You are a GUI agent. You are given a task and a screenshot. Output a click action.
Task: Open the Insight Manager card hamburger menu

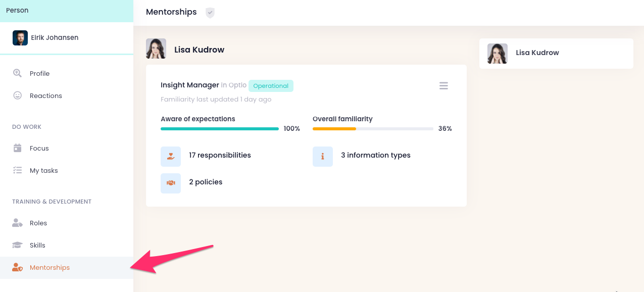click(x=443, y=86)
